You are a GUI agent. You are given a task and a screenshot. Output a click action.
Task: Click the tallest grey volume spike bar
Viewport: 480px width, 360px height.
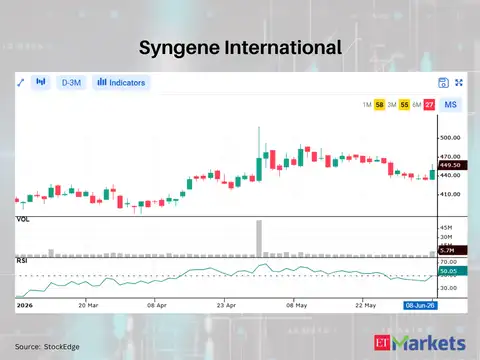click(259, 238)
